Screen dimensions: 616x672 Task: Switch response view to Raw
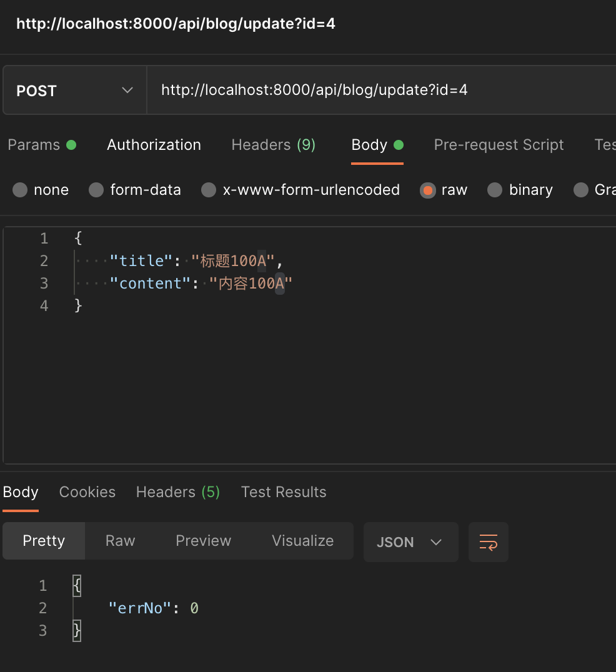point(120,541)
